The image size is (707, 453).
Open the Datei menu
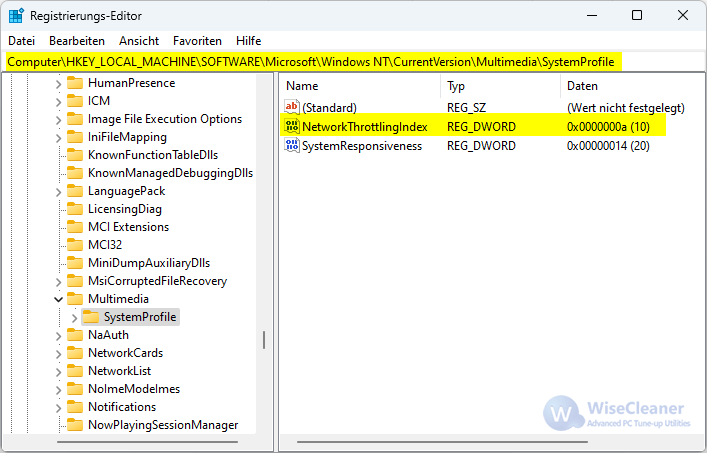click(x=21, y=41)
